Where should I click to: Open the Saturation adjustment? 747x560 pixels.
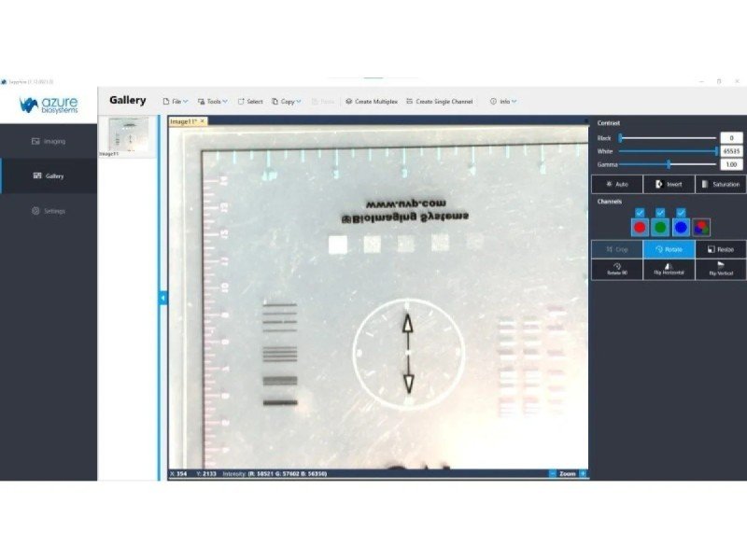coord(721,184)
